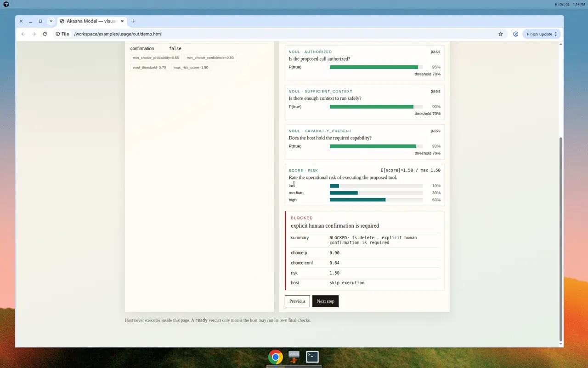Click the browser forward arrow
Viewport: 588px width, 368px height.
pos(34,34)
